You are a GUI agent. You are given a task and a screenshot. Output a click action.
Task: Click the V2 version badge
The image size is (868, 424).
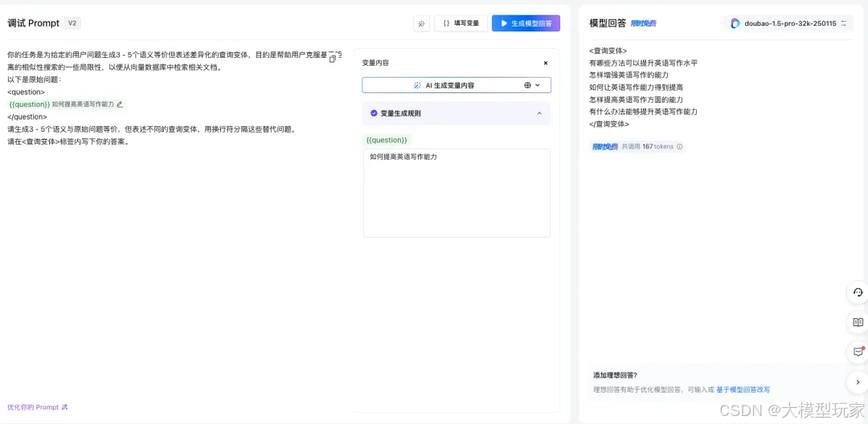[x=72, y=23]
